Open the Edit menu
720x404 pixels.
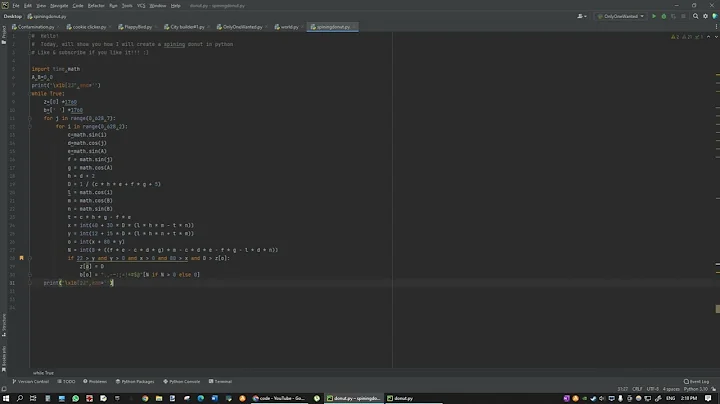coord(28,6)
